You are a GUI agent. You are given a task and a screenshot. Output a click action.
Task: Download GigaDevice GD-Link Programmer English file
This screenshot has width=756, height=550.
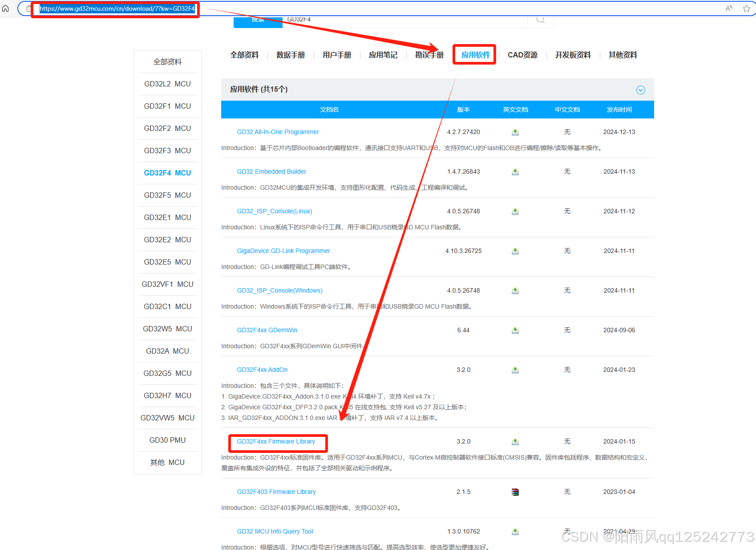pyautogui.click(x=515, y=251)
